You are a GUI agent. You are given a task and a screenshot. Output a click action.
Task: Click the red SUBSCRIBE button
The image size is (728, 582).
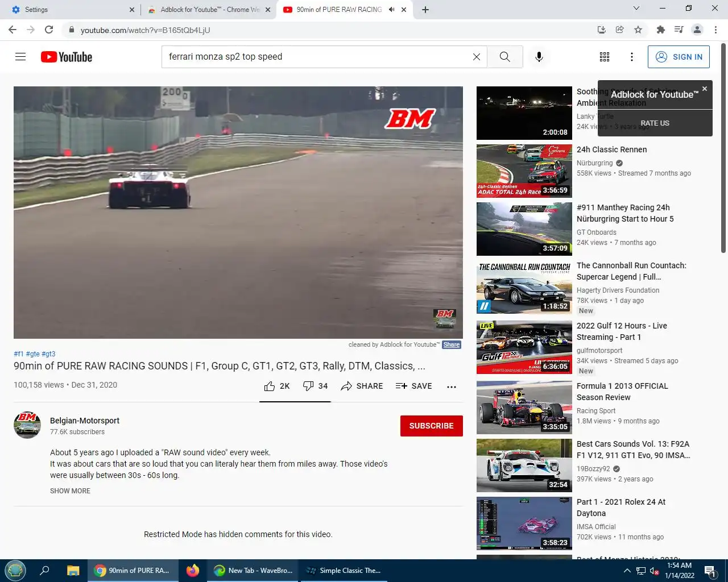[x=432, y=426]
